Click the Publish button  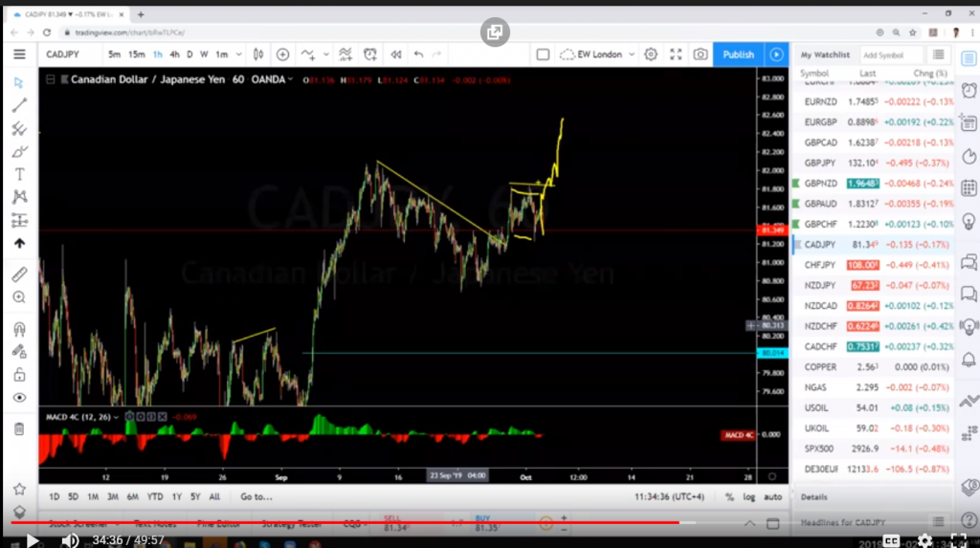click(x=738, y=55)
